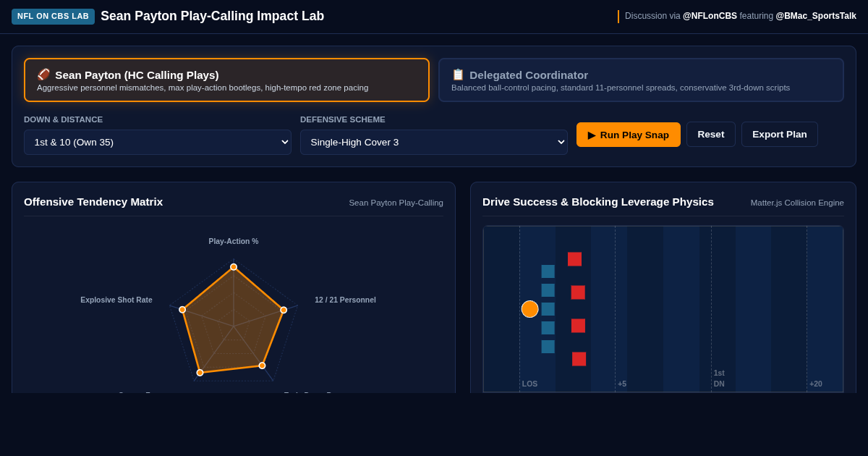
Task: Click the LOS yard marker label
Action: pos(529,384)
